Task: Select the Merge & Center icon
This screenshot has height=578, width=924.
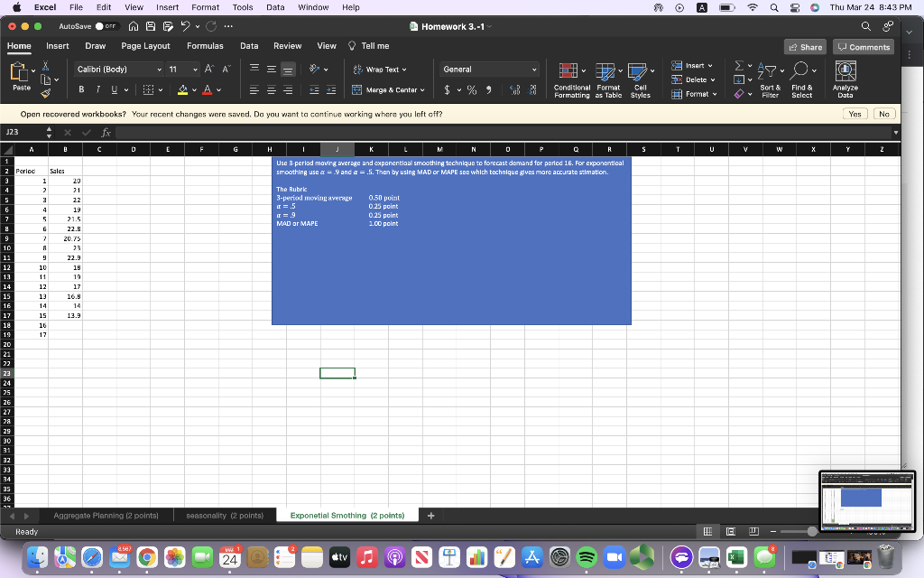Action: tap(357, 89)
